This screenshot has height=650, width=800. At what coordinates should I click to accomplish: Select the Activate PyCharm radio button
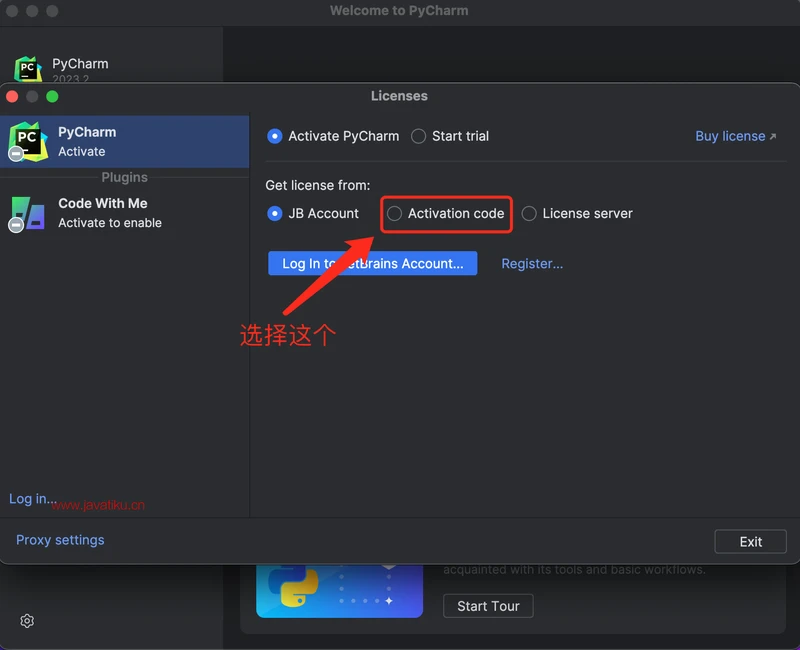275,136
